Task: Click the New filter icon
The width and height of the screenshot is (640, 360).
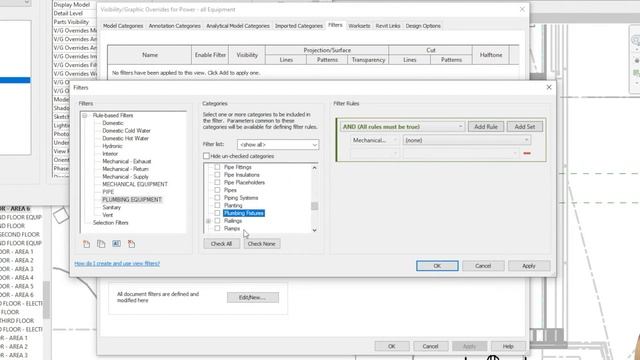Action: coord(86,244)
